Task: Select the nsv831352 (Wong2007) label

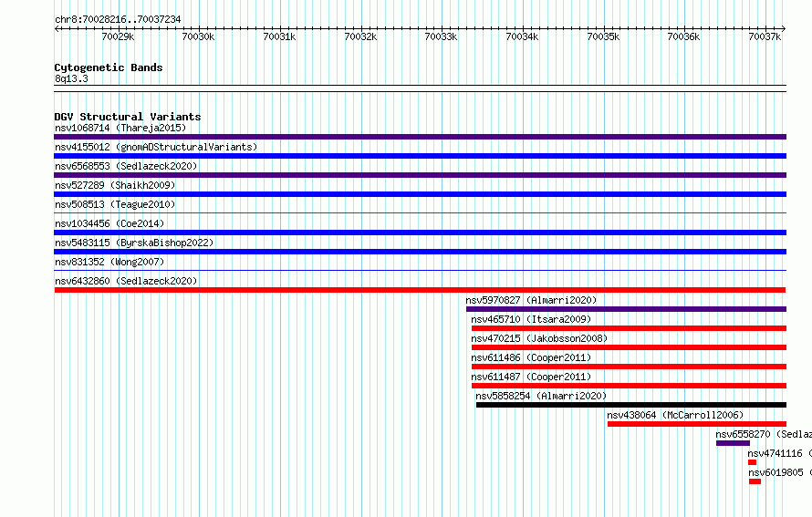Action: click(109, 262)
